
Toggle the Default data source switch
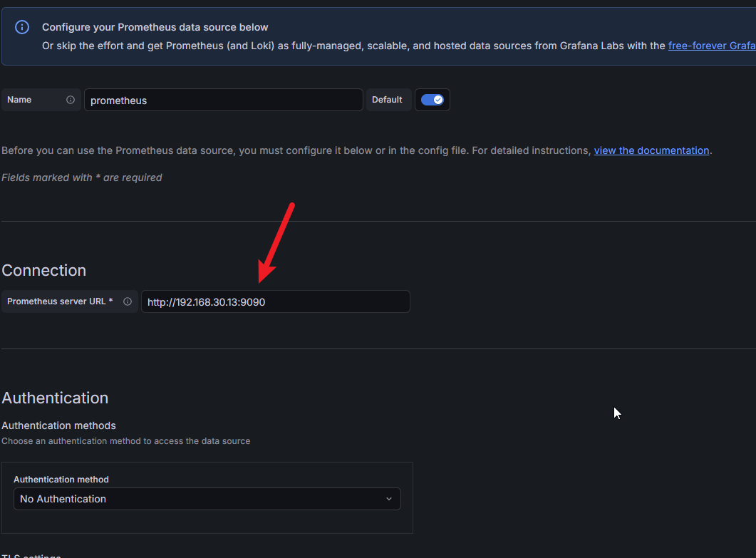point(432,100)
